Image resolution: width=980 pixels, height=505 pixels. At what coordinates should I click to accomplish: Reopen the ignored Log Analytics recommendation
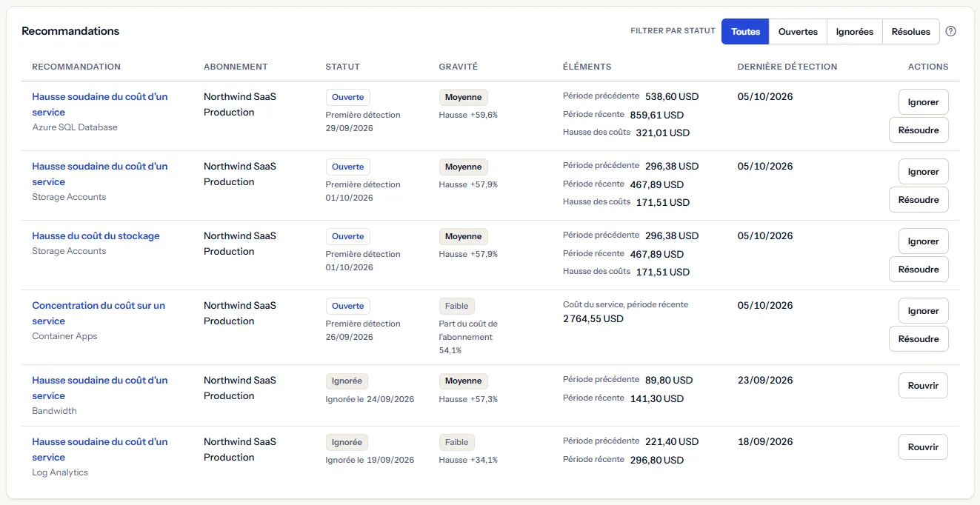click(923, 447)
